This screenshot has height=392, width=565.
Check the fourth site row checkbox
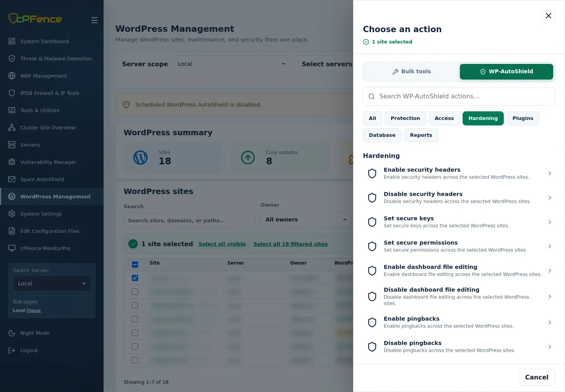(x=135, y=319)
